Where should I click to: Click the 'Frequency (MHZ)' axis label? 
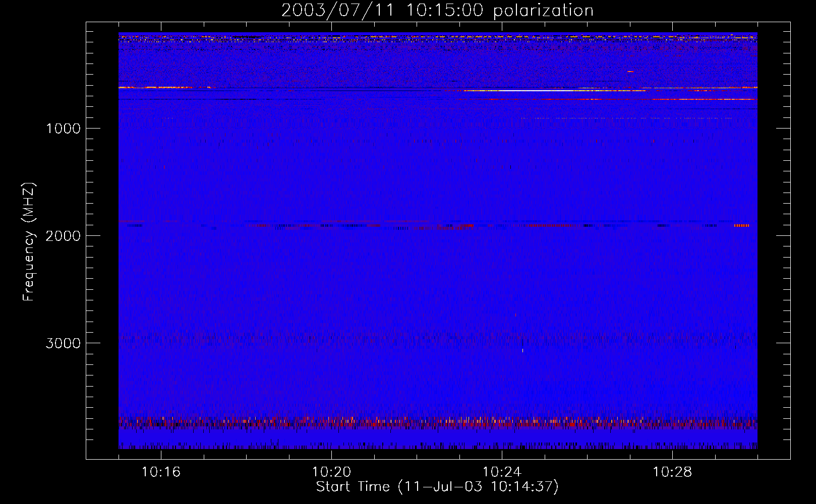click(29, 242)
